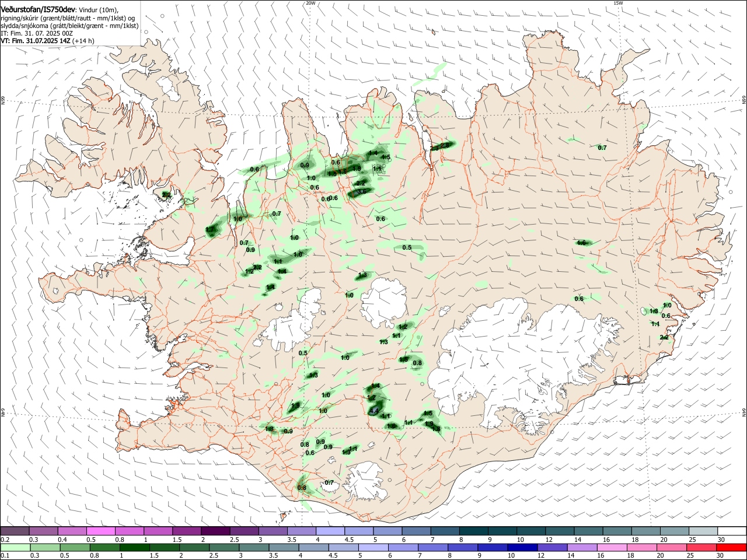Select lower legend swatch between 8 and 9
Image resolution: width=747 pixels, height=560 pixels.
[x=462, y=548]
